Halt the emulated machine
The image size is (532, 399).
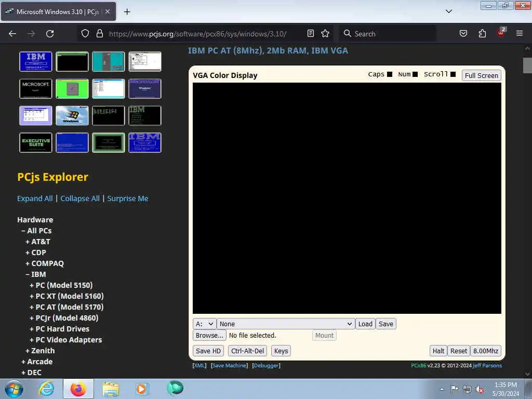point(438,351)
